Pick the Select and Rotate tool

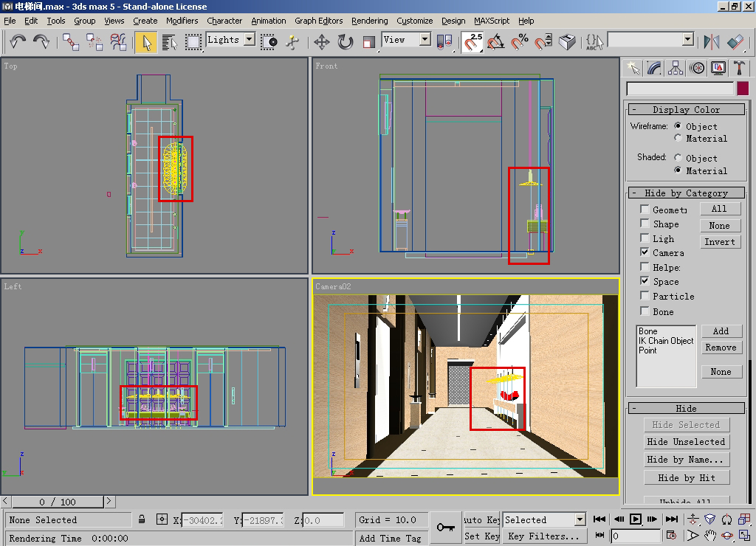[x=346, y=42]
